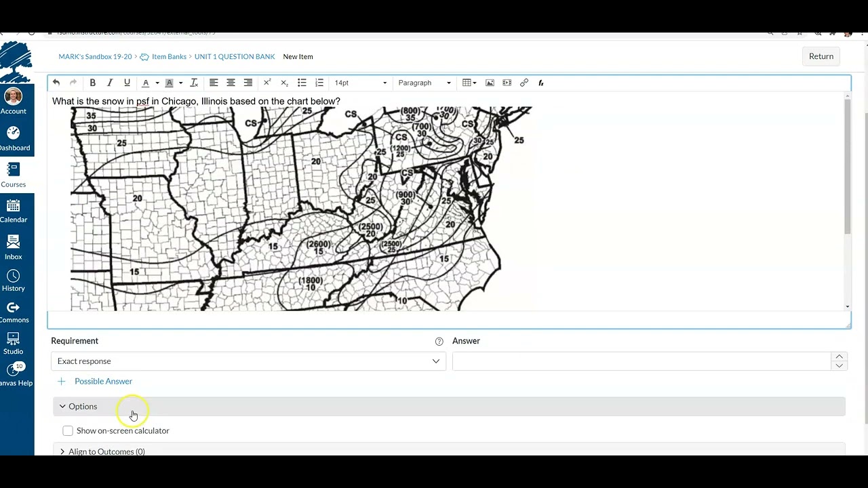The image size is (868, 488).
Task: Decrease the Answer value with down arrow
Action: point(839,366)
